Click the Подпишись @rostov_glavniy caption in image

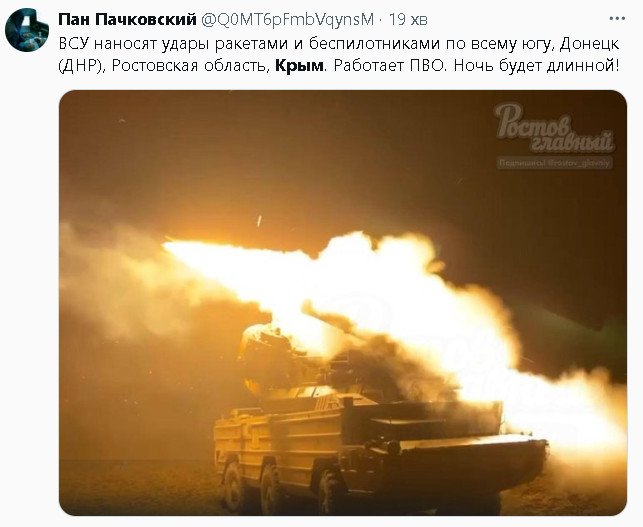click(x=555, y=163)
